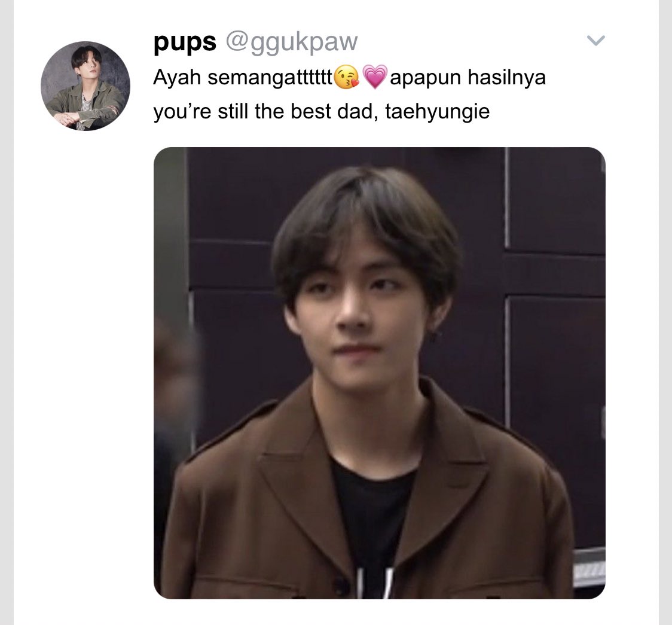Viewport: 672px width, 625px height.
Task: Click the line you're still the best dad
Action: click(265, 111)
